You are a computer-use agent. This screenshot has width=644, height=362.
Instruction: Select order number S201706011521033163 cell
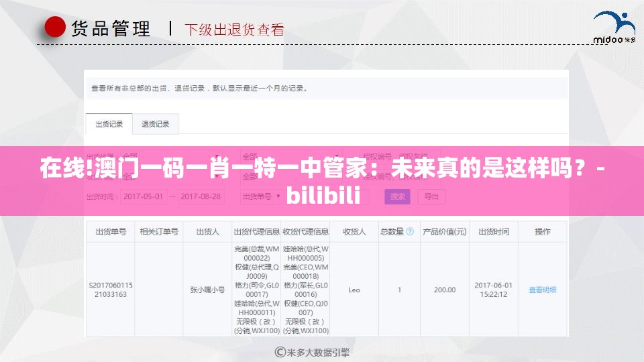point(111,290)
